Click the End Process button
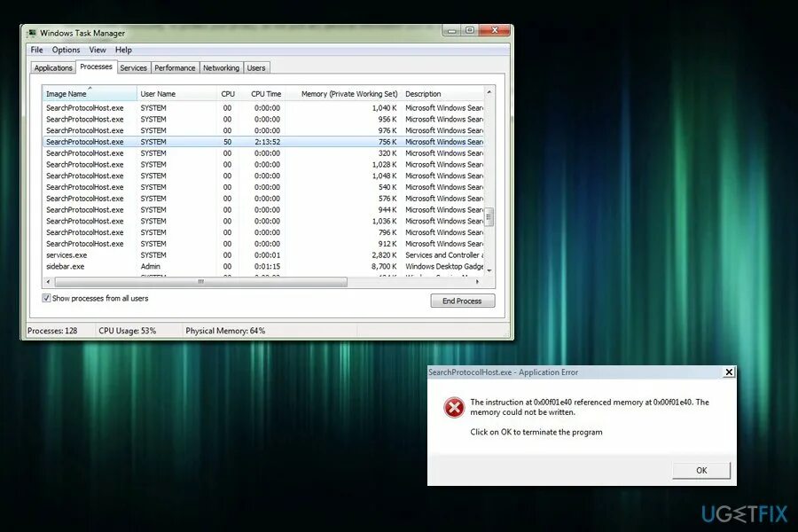798x532 pixels. click(462, 301)
